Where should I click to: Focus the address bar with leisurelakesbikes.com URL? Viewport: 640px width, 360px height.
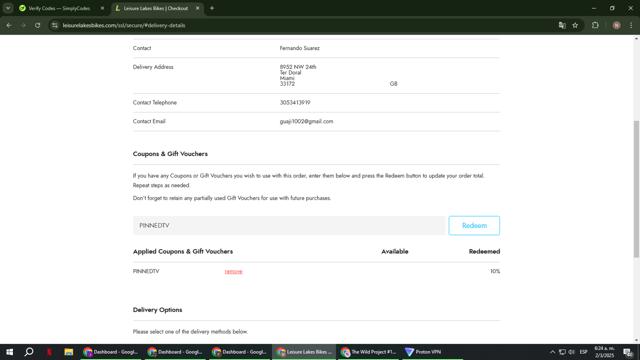pyautogui.click(x=124, y=25)
